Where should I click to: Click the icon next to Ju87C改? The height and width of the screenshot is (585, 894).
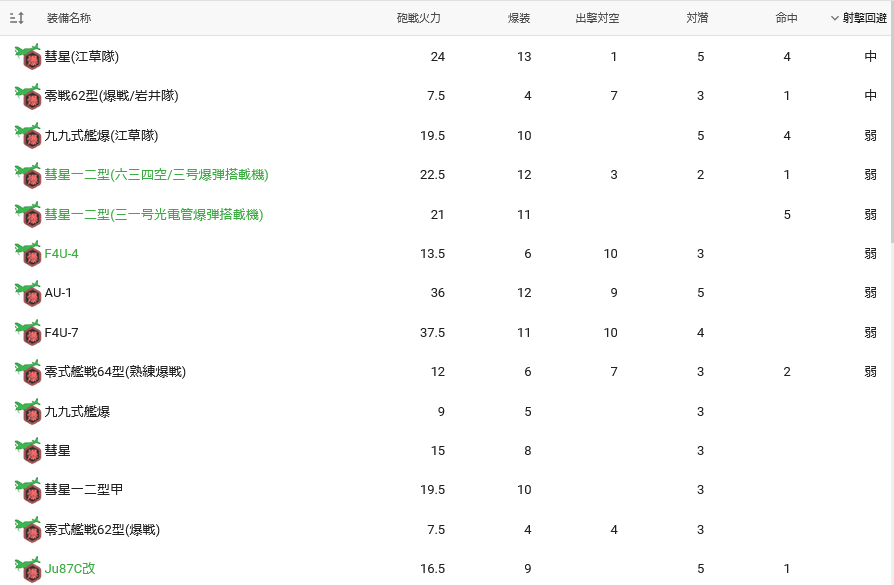pyautogui.click(x=29, y=568)
